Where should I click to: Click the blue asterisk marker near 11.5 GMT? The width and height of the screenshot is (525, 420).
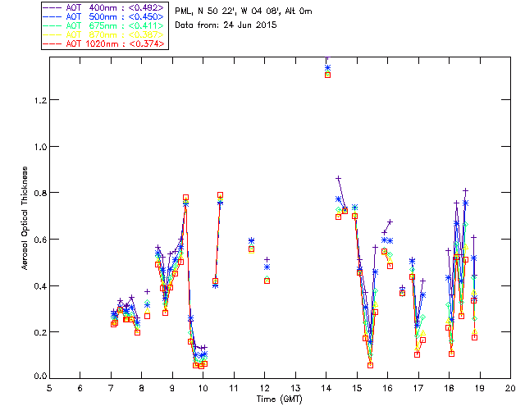(x=251, y=241)
